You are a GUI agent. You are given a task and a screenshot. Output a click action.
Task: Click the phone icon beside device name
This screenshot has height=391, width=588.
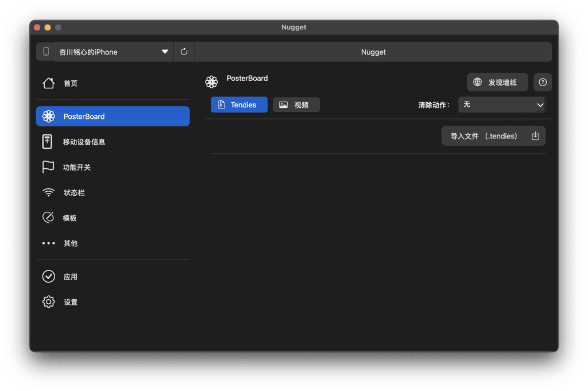[x=46, y=52]
